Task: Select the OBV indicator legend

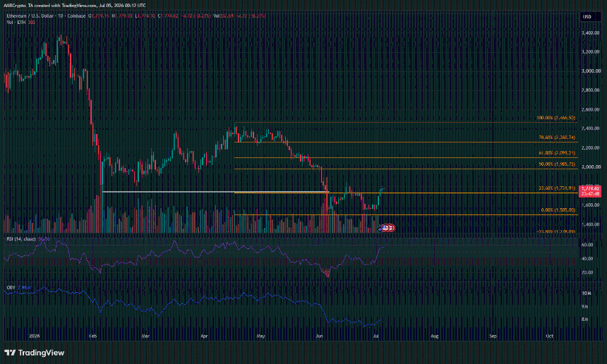Action: 11,287
